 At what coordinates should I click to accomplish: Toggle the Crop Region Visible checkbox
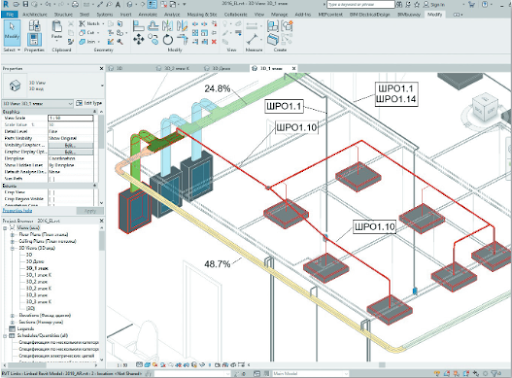pos(52,199)
